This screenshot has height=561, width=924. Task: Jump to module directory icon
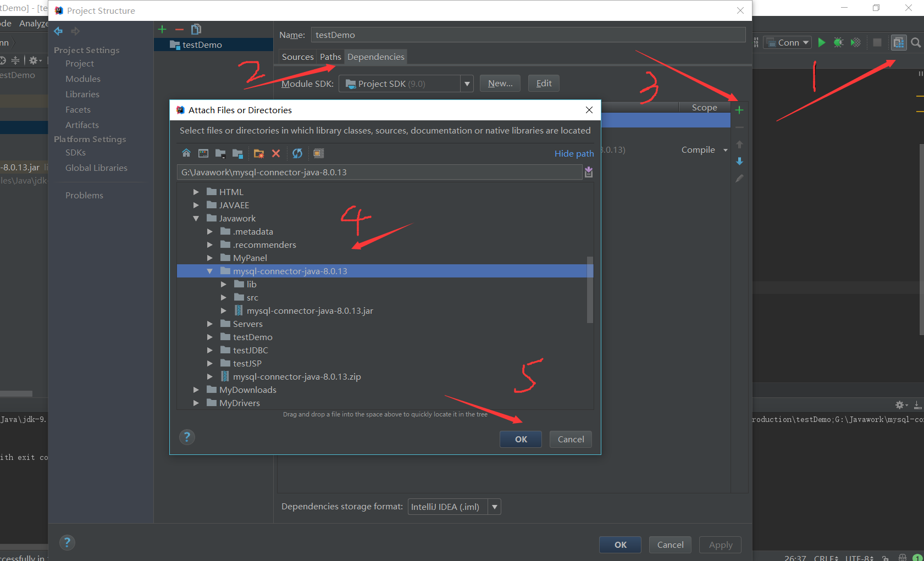tap(237, 153)
